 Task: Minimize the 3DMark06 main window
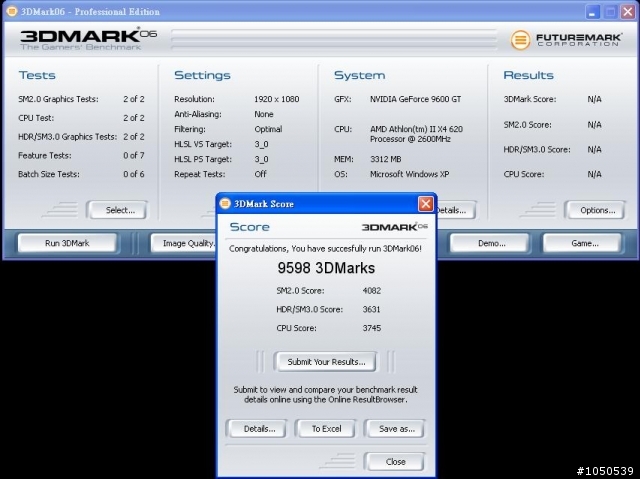click(x=592, y=11)
